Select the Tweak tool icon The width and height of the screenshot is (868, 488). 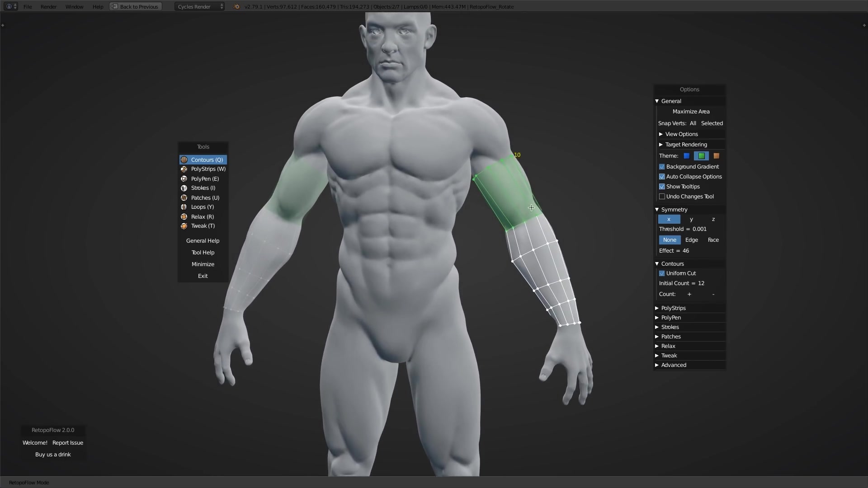tap(184, 226)
